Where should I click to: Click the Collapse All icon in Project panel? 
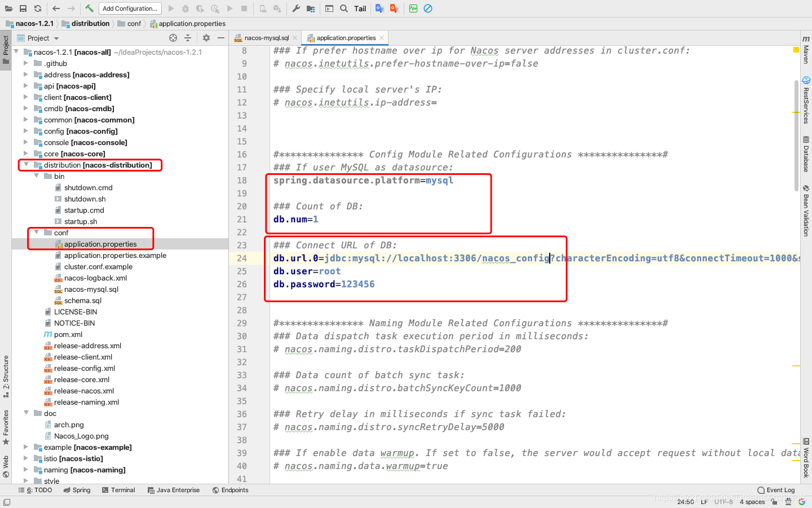[188, 38]
